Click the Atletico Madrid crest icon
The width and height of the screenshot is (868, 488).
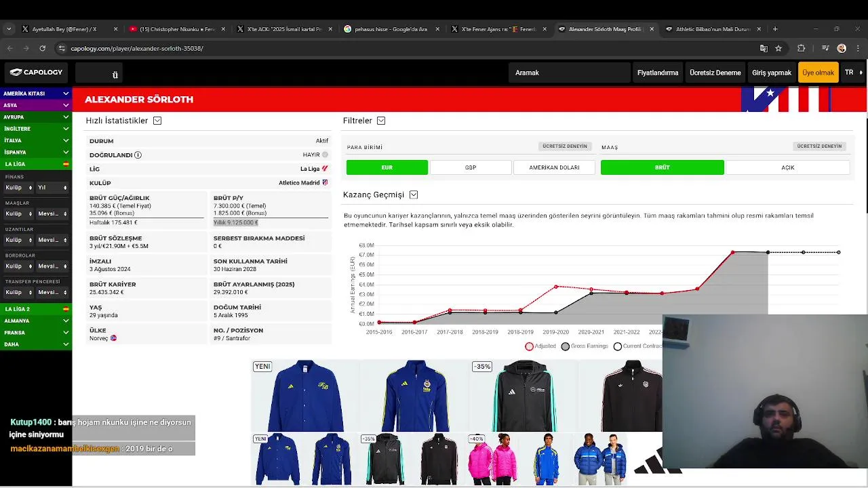(325, 183)
